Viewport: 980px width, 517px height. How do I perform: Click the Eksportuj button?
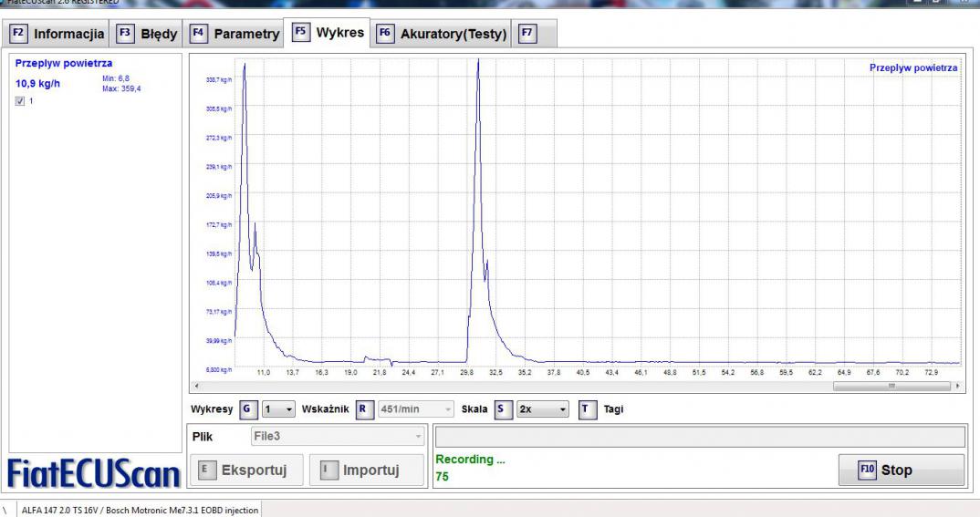(x=246, y=470)
